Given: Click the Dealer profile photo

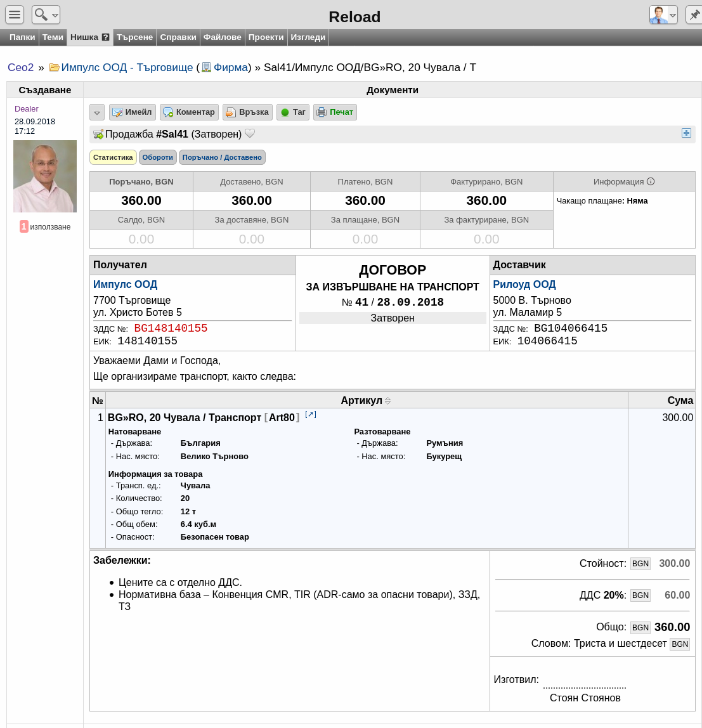Looking at the screenshot, I should (45, 176).
